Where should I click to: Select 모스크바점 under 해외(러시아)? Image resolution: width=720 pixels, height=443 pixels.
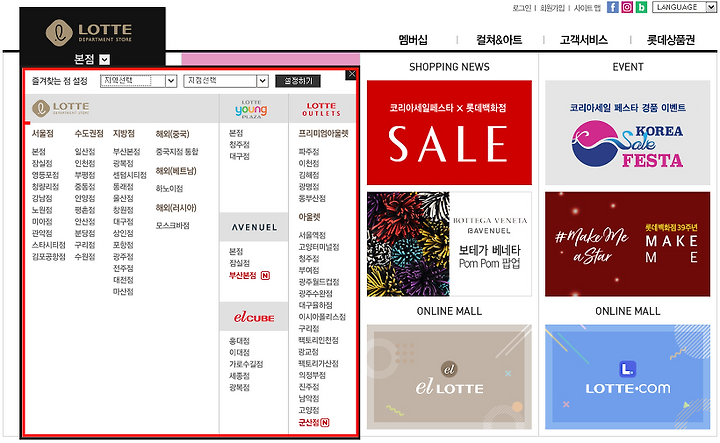(173, 226)
